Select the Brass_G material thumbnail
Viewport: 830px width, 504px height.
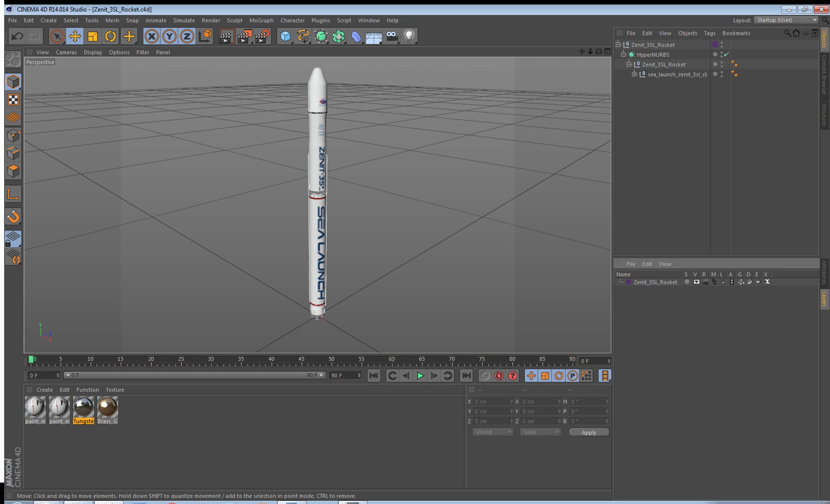[107, 410]
